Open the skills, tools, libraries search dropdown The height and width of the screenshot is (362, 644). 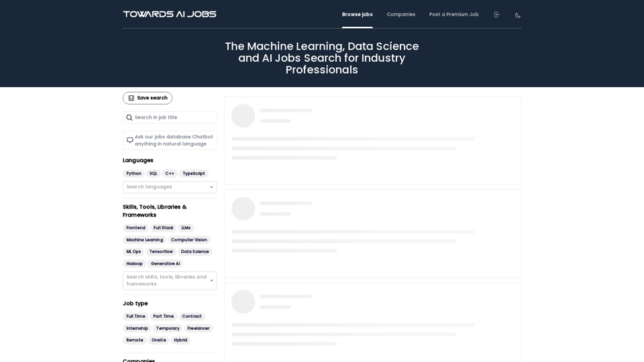[x=170, y=281]
